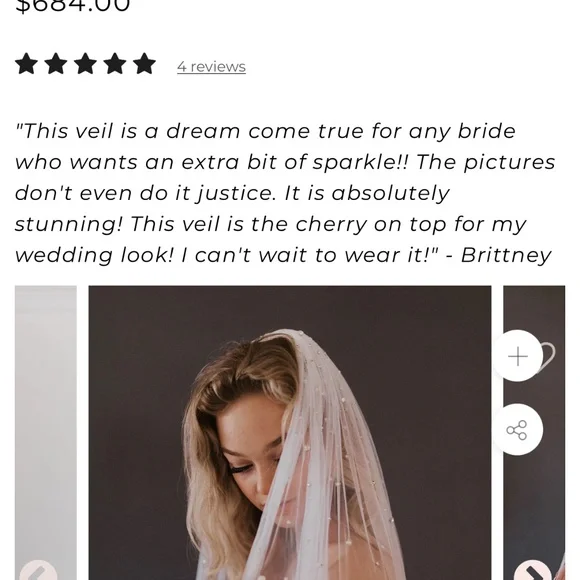Click the testimonial line starting "This veil is a dream"
The height and width of the screenshot is (580, 580).
pyautogui.click(x=265, y=131)
